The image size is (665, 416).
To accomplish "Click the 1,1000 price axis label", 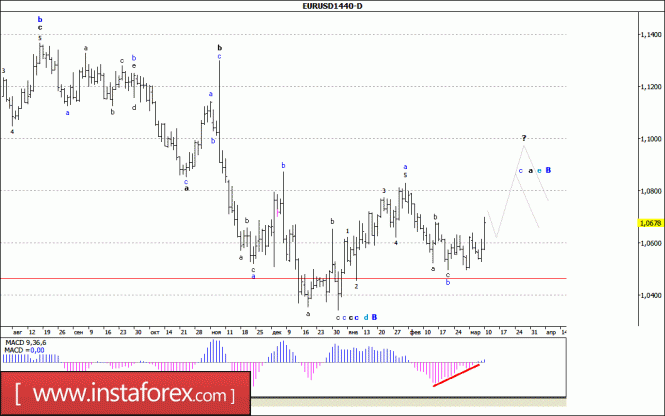I will coord(651,139).
